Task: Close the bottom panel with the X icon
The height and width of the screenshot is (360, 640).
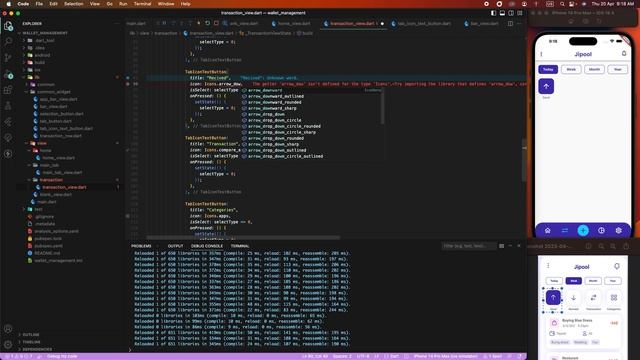Action: pyautogui.click(x=519, y=246)
